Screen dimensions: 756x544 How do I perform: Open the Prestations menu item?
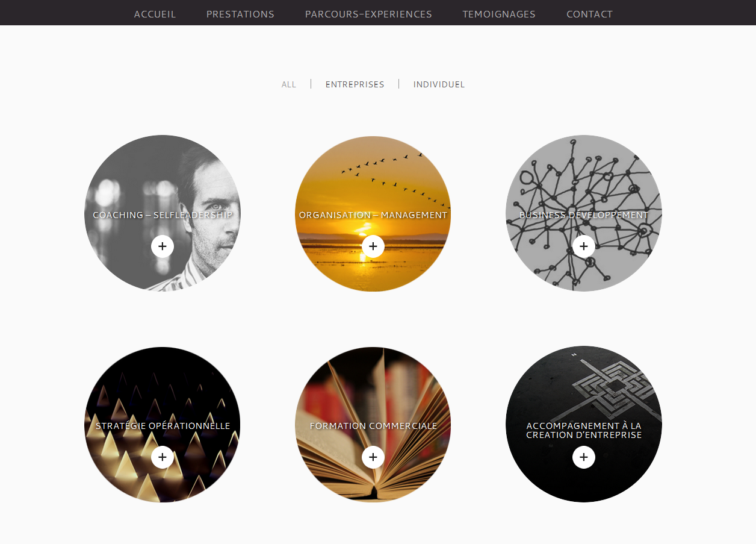click(240, 14)
